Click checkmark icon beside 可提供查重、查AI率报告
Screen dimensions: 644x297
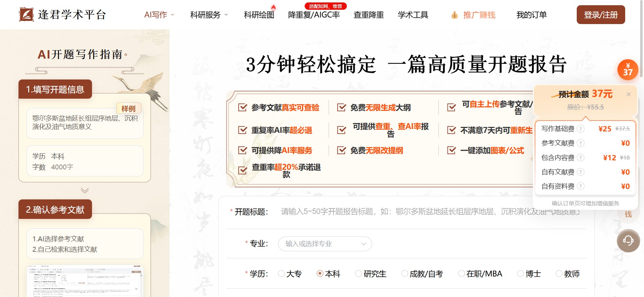[x=342, y=130]
